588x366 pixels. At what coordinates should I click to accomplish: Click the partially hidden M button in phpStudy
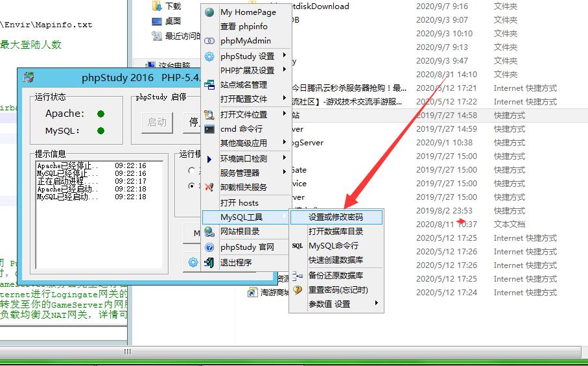click(x=193, y=234)
